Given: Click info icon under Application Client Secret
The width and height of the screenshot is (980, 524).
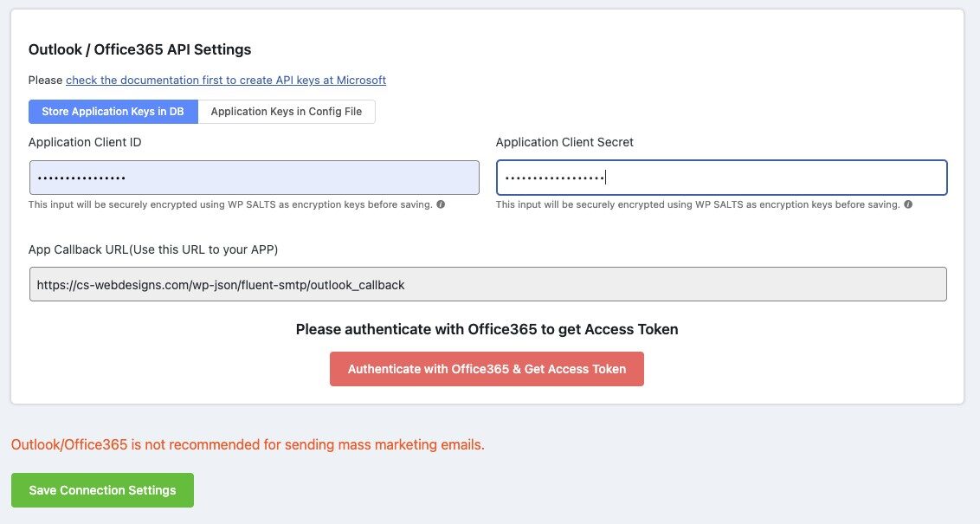Looking at the screenshot, I should tap(908, 205).
